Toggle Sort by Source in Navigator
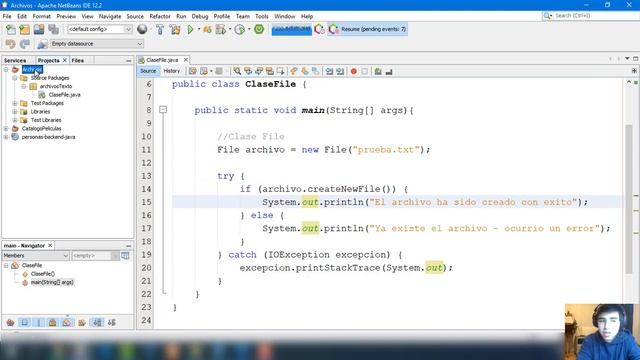Viewport: 640px width, 360px height. coord(111,322)
